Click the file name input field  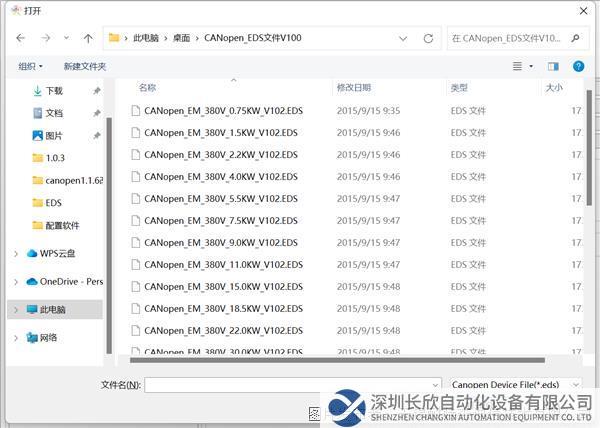pos(290,384)
